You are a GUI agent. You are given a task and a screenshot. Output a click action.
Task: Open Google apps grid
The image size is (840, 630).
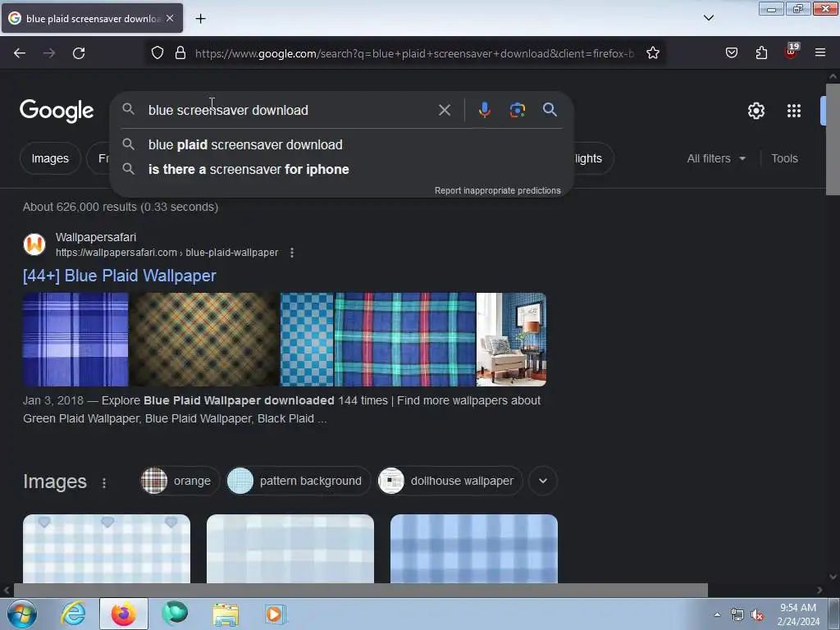tap(793, 111)
